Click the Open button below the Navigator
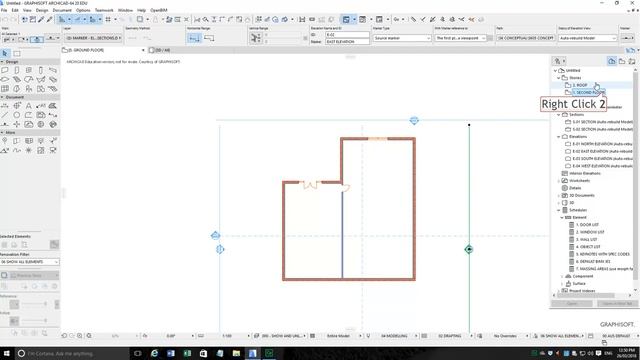This screenshot has height=360, width=640. pyautogui.click(x=571, y=304)
